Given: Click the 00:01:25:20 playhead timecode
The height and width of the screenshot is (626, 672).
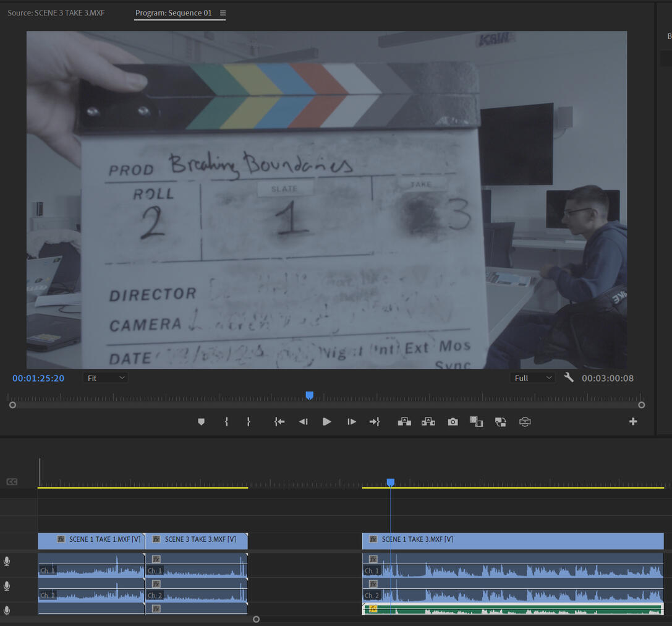Looking at the screenshot, I should 38,378.
